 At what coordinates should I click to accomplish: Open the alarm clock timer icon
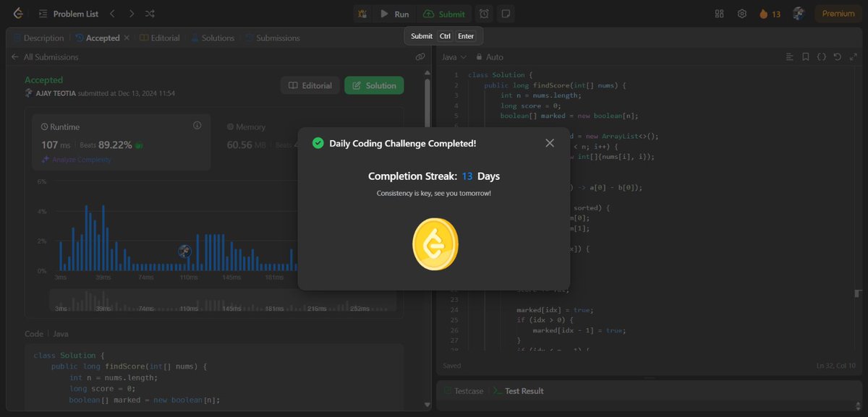[484, 14]
